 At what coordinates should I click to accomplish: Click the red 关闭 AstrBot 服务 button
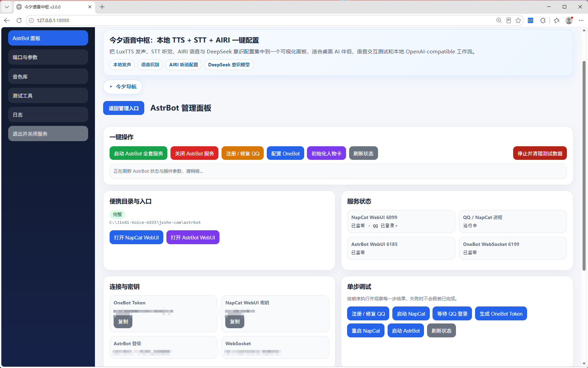click(x=194, y=153)
